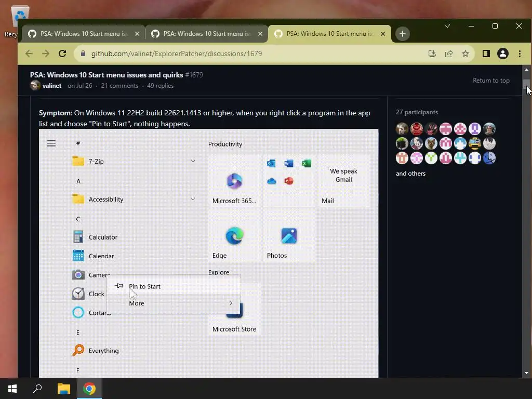532x399 pixels.
Task: Click the install app icon in address bar
Action: point(432,54)
